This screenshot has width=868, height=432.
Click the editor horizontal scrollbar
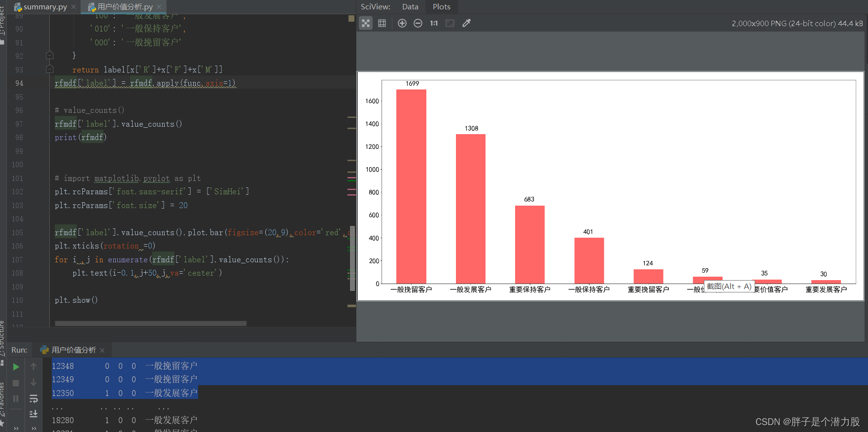click(151, 324)
